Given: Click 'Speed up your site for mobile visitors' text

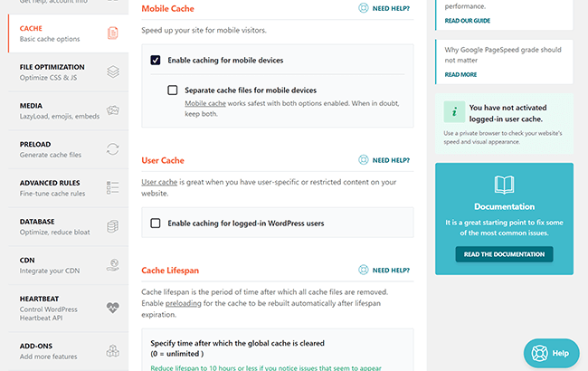Looking at the screenshot, I should click(204, 31).
